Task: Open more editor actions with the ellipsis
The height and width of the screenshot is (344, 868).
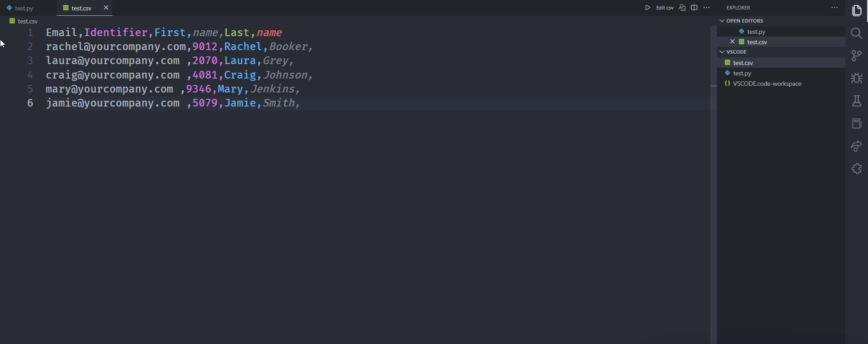Action: [x=707, y=8]
